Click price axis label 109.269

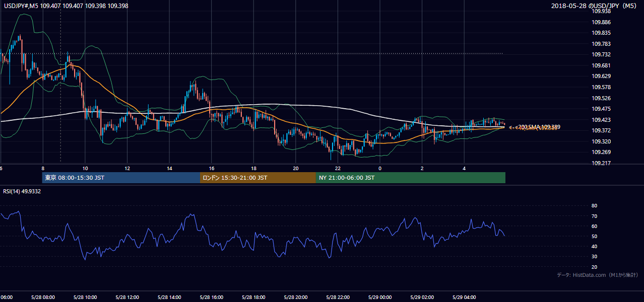(602, 152)
